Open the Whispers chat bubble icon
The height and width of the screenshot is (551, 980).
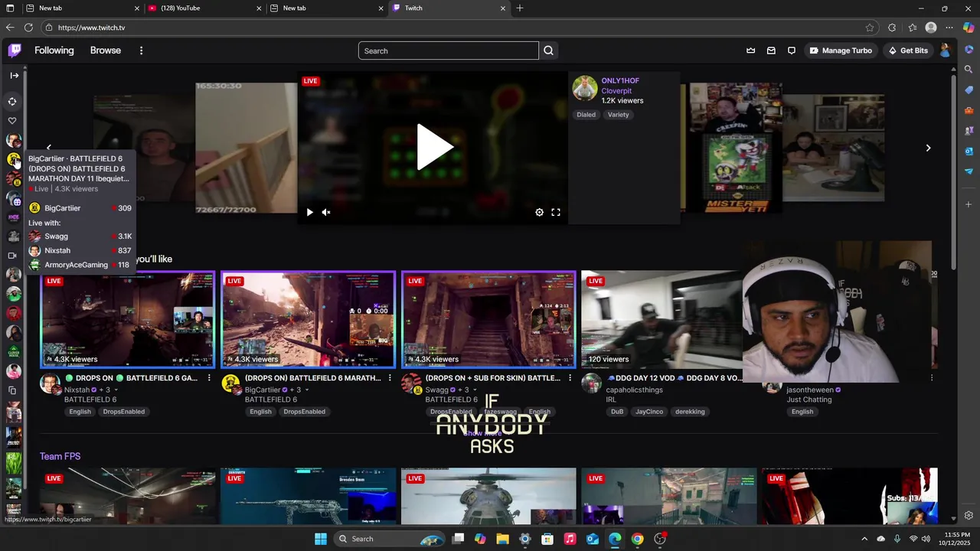pos(792,51)
